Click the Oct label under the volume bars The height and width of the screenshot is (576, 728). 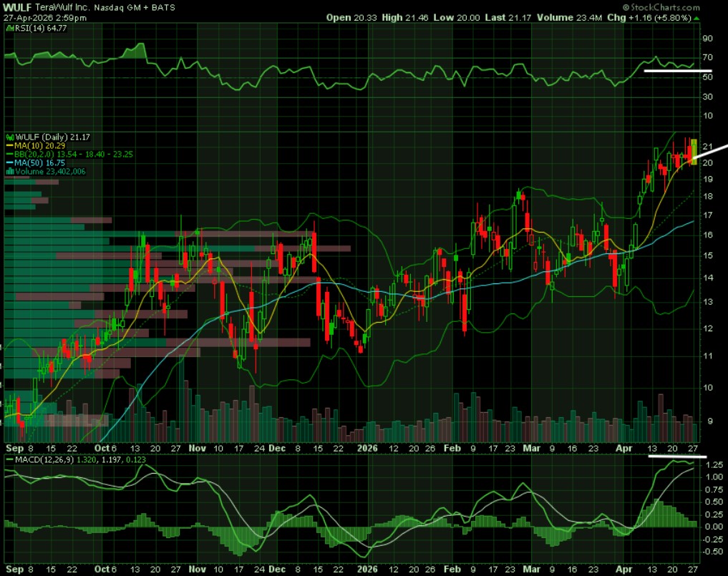tap(102, 449)
